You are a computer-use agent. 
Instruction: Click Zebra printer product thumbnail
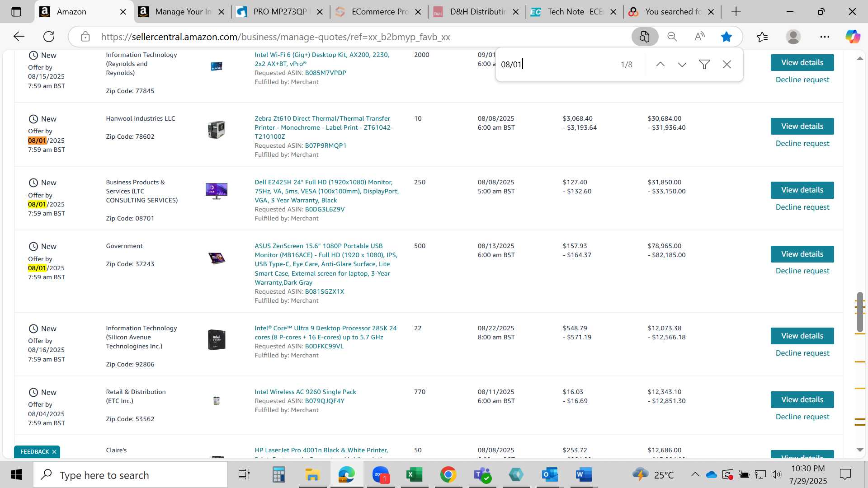[x=217, y=130]
